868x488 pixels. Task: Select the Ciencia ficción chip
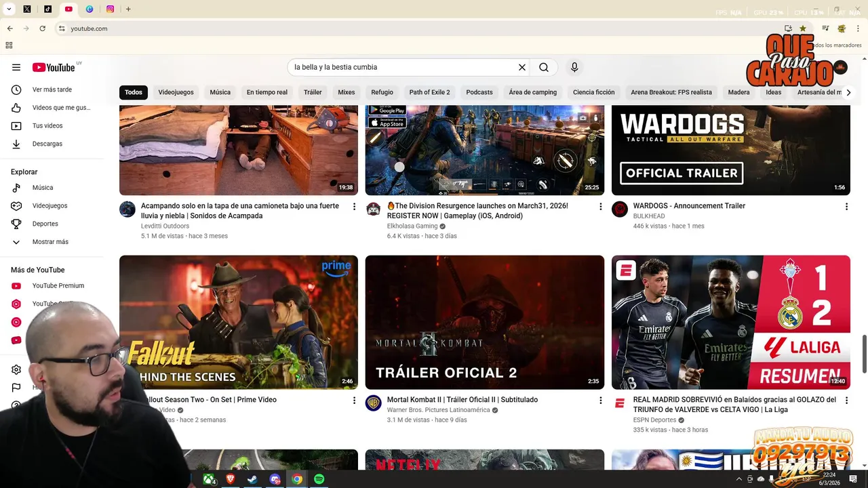[x=593, y=92]
